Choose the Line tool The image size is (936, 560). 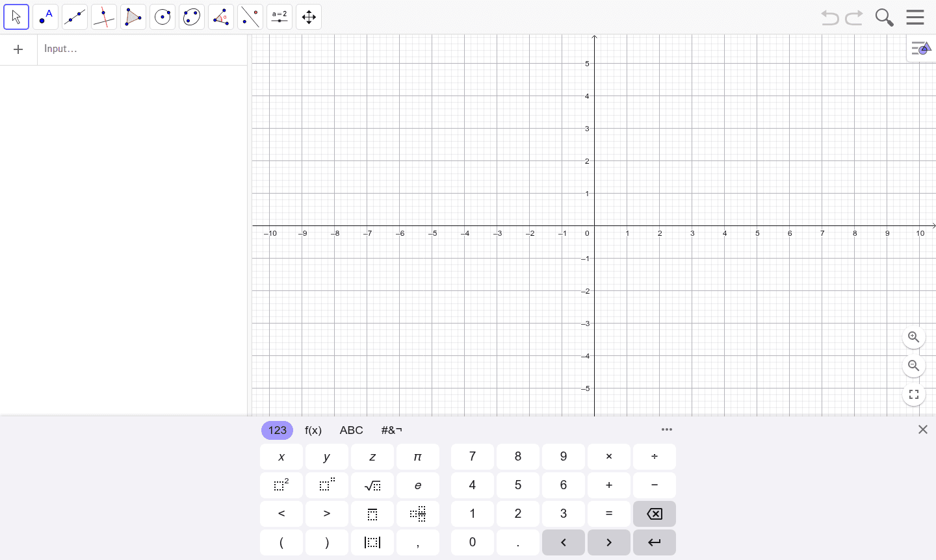75,17
